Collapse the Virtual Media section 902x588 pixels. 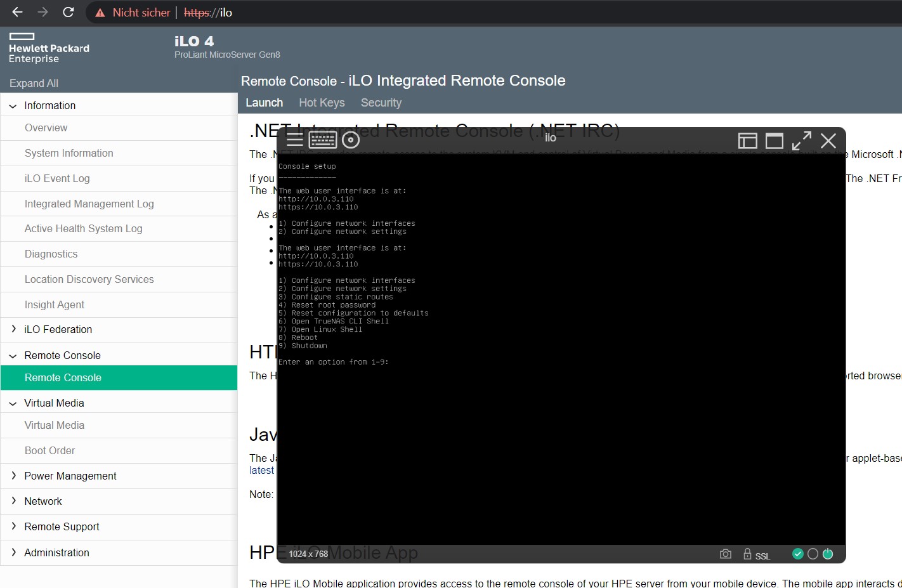(13, 403)
